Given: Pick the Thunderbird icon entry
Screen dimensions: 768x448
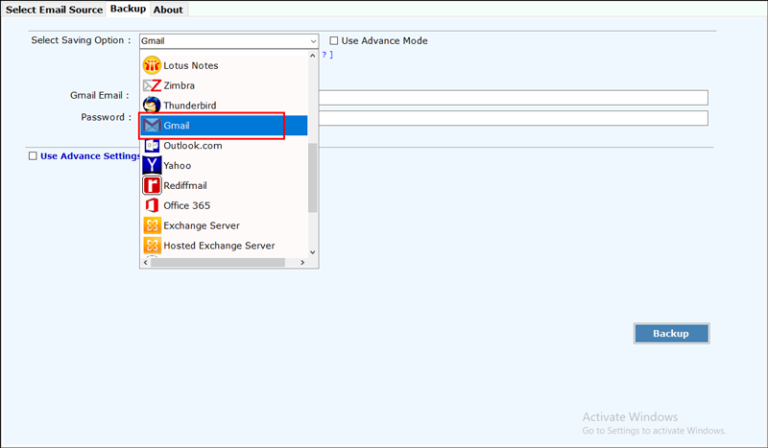Looking at the screenshot, I should 152,105.
